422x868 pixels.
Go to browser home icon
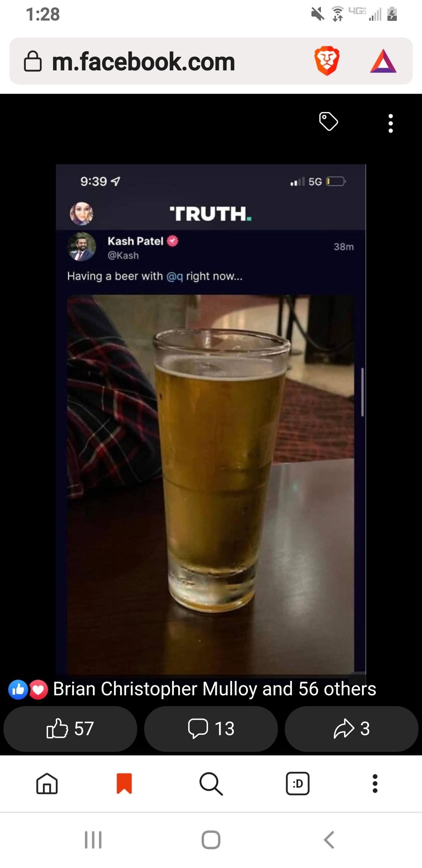coord(47,783)
